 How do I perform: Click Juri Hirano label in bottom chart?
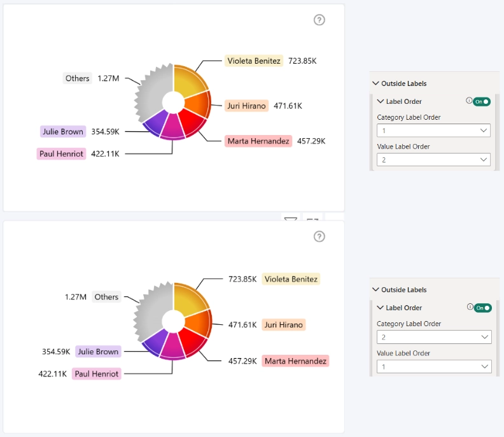[284, 325]
